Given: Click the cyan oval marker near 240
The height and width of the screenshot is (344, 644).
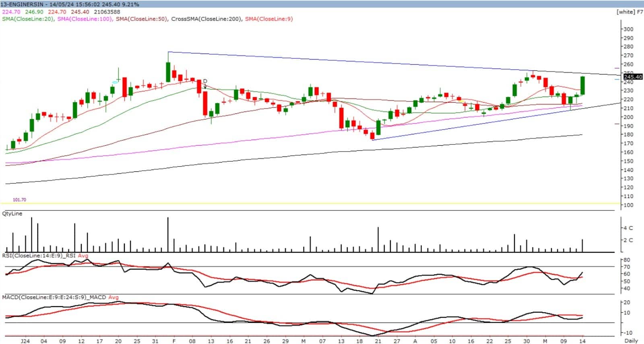Looking at the screenshot, I should pyautogui.click(x=115, y=82).
